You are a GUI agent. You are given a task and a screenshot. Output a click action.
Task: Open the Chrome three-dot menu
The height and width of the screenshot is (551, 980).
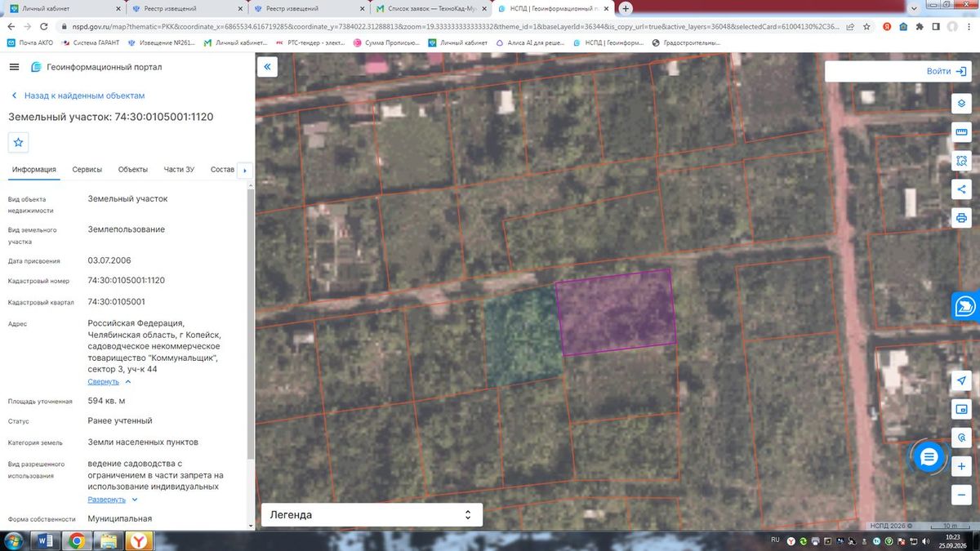tap(969, 26)
